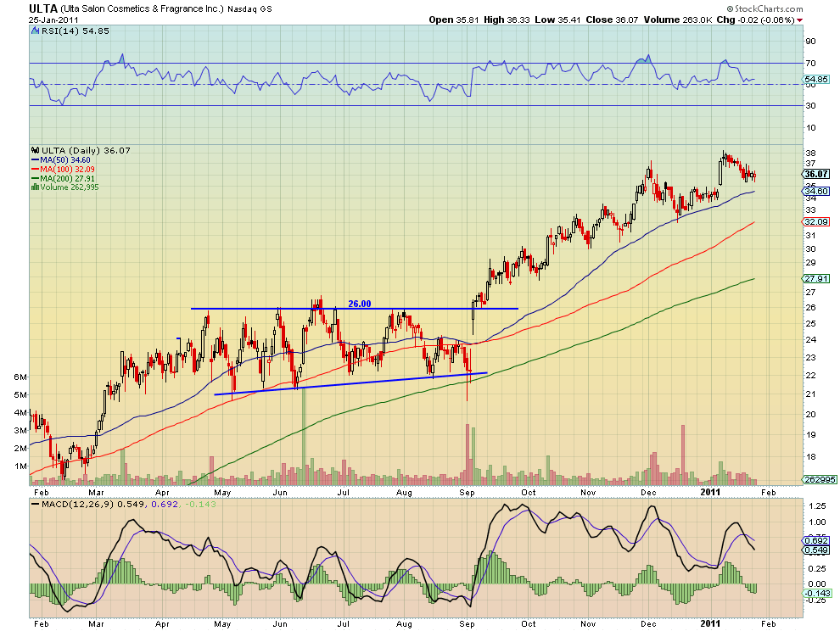
Task: Click the Chg -0.02 (-0.06%) value
Action: click(x=755, y=20)
